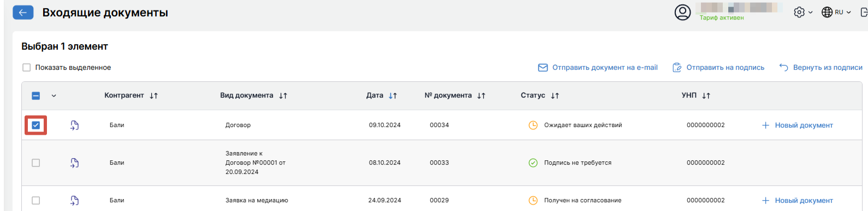
Task: Sort by Вид документа column
Action: click(x=283, y=95)
